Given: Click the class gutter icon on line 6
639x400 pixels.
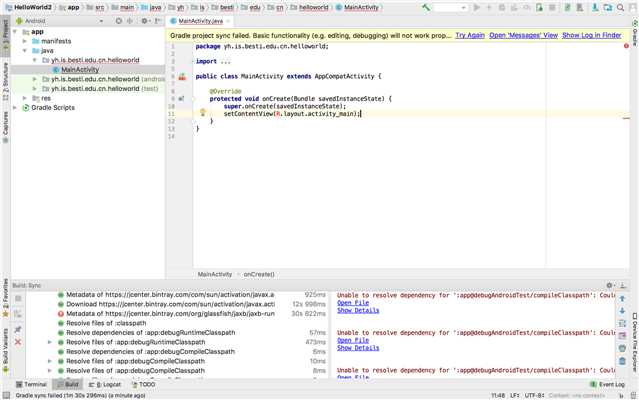Looking at the screenshot, I should click(182, 77).
